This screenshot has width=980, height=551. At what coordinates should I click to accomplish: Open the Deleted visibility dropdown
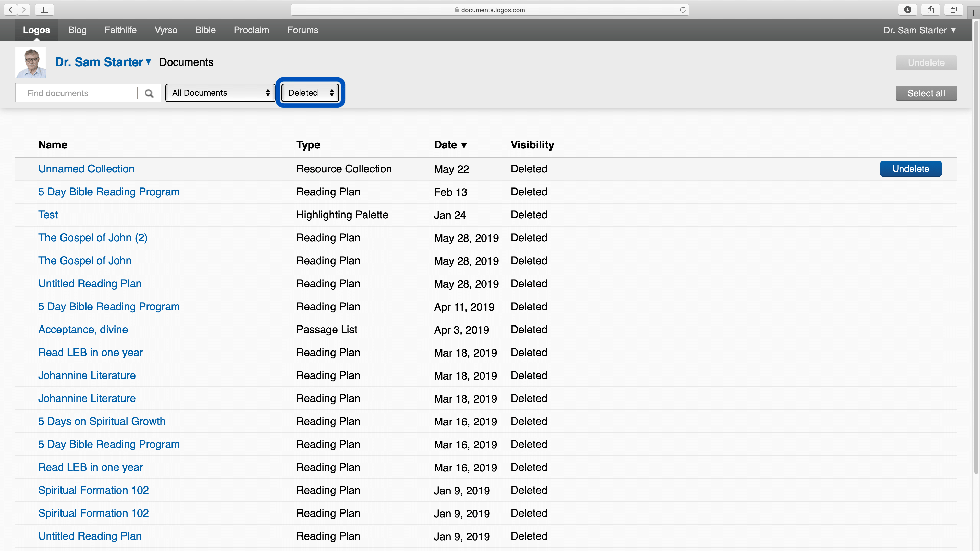click(310, 93)
